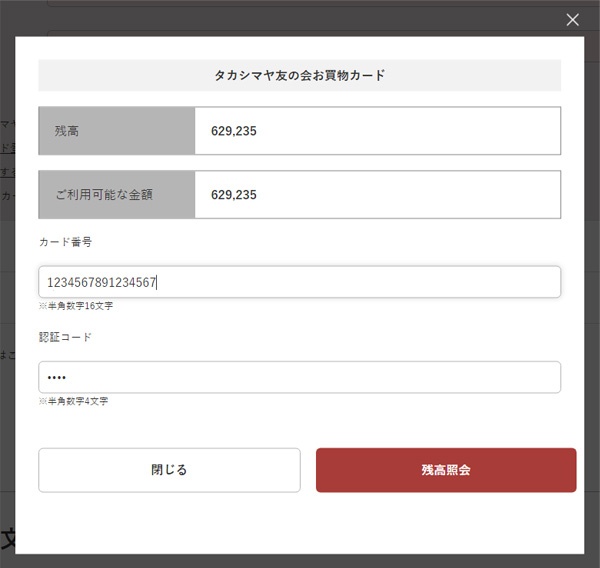Click the underlined link behind the dialog's left edge
Image resolution: width=600 pixels, height=568 pixels.
(7, 147)
